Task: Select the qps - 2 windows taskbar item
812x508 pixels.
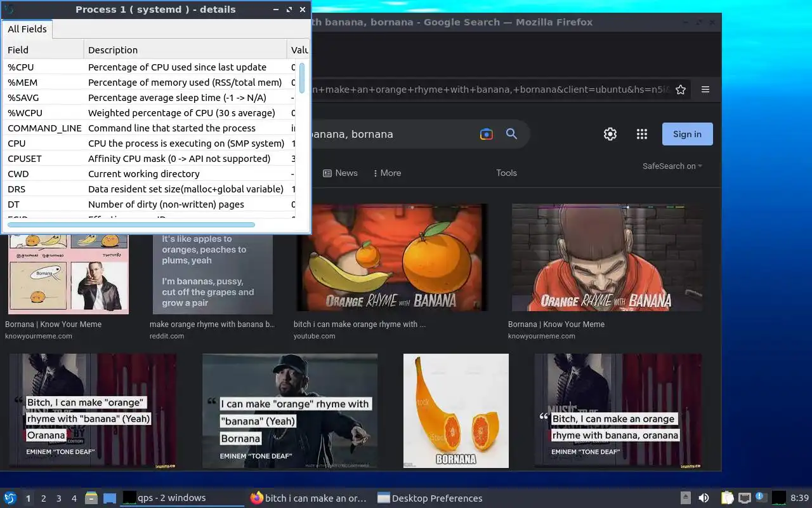Action: pos(182,498)
